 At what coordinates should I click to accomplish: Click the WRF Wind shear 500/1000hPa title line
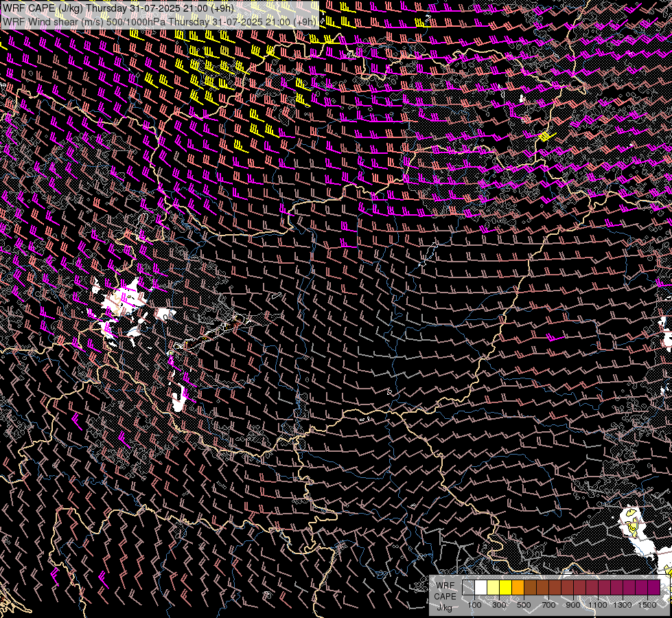159,21
